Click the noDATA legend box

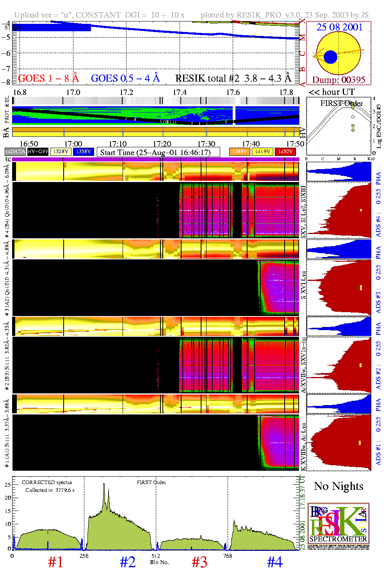[x=15, y=152]
